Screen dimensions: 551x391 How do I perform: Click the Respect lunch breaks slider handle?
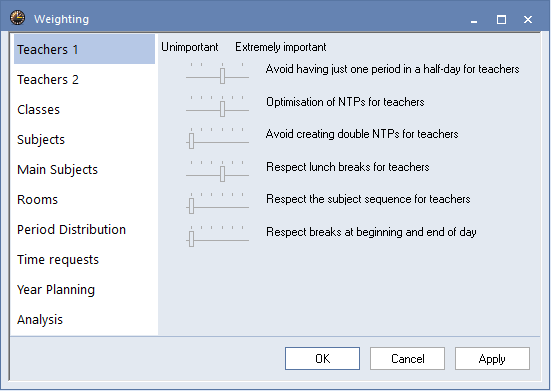222,174
